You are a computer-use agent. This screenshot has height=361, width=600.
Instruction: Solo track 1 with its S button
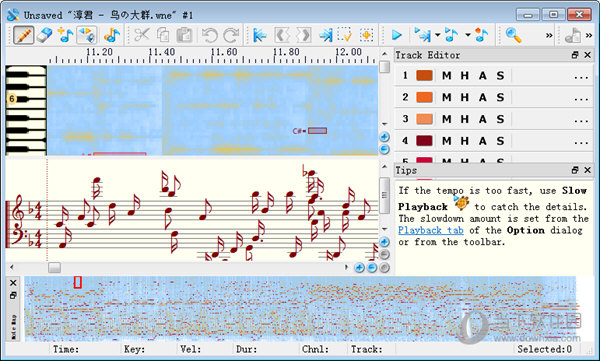click(x=500, y=75)
